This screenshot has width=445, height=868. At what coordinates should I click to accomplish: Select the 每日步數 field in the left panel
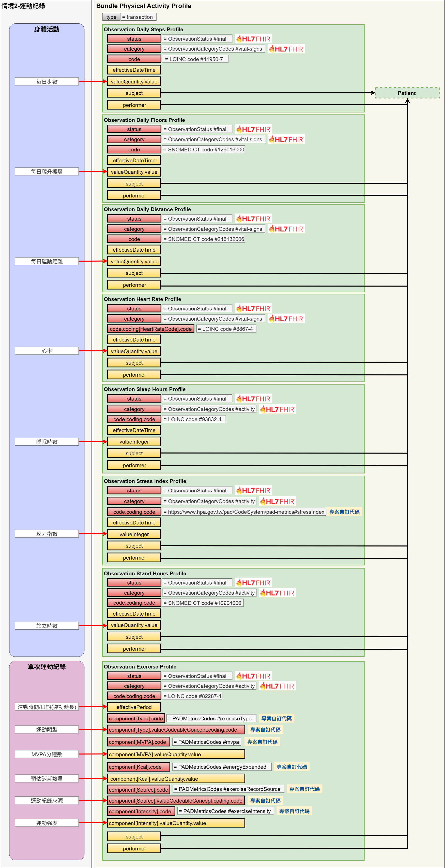click(x=47, y=81)
